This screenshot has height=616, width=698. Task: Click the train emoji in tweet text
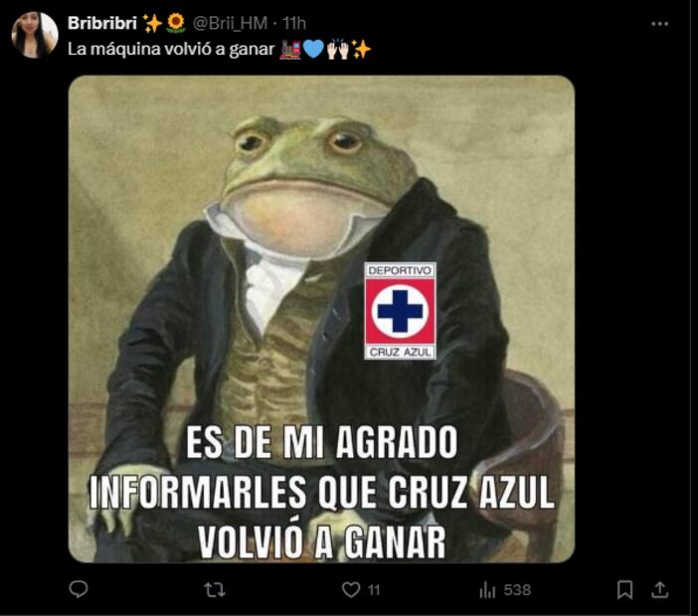click(290, 50)
